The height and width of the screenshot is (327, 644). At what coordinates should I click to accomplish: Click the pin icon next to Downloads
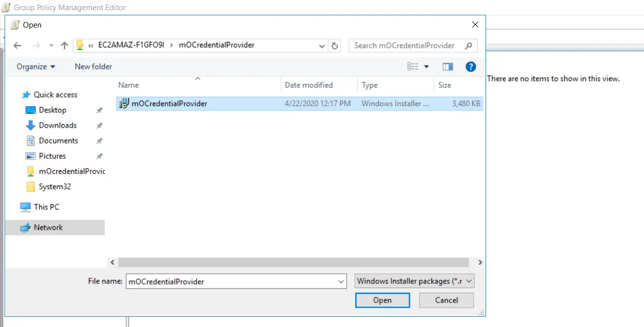coord(99,125)
